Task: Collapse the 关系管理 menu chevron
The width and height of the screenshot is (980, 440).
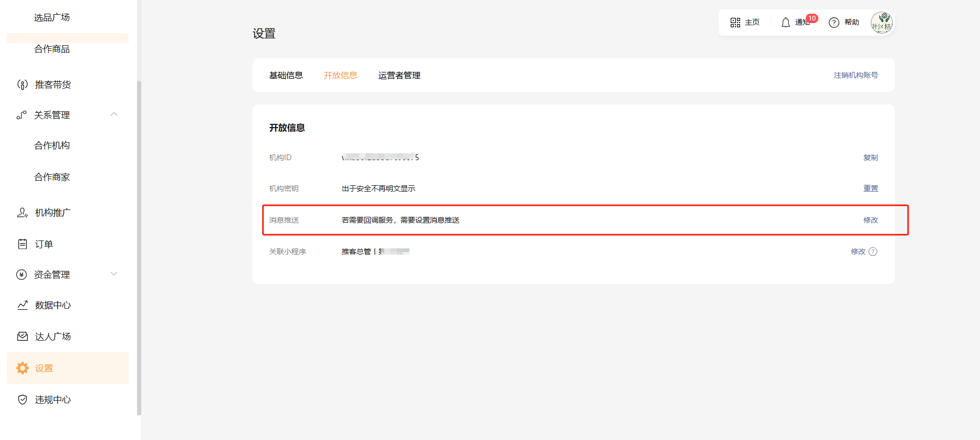Action: click(114, 114)
